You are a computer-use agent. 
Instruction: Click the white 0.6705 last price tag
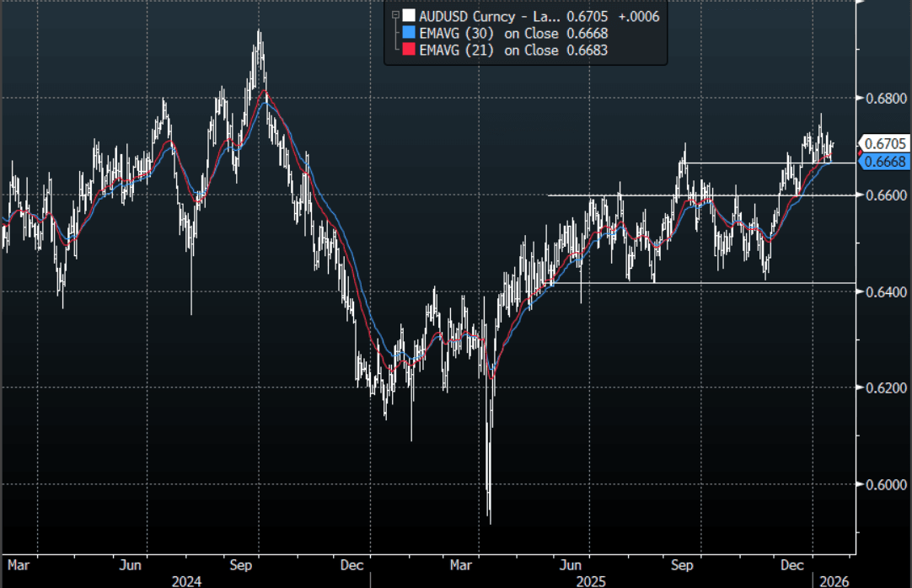[885, 143]
